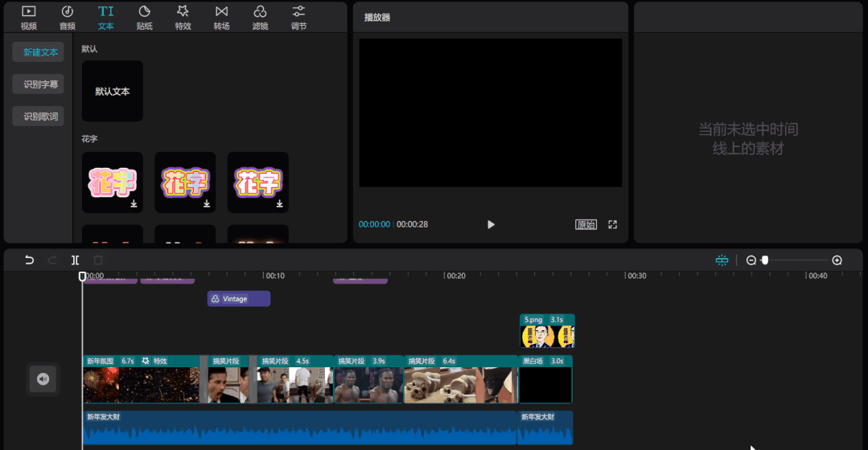The image size is (868, 450).
Task: Delete the selected timeline item
Action: click(98, 260)
